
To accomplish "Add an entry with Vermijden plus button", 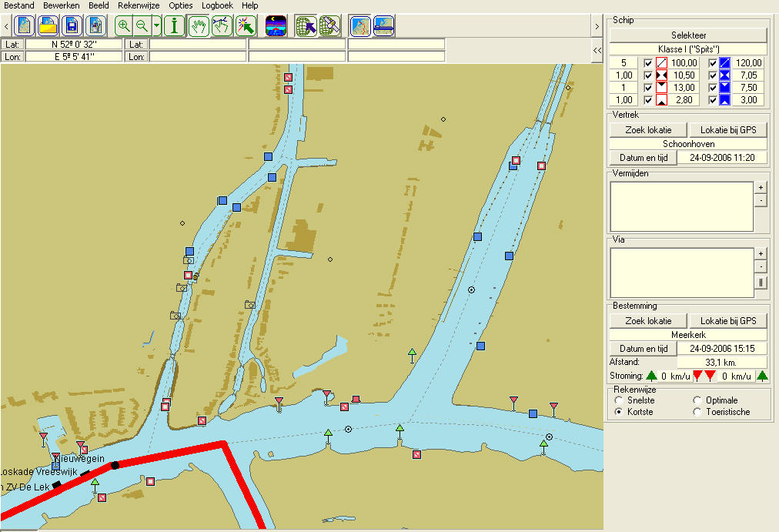I will click(761, 187).
